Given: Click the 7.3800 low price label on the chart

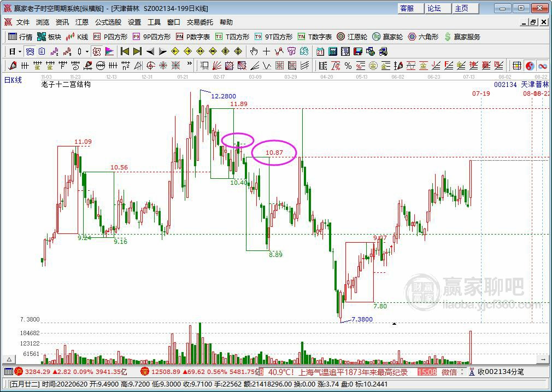Looking at the screenshot, I should coord(362,319).
